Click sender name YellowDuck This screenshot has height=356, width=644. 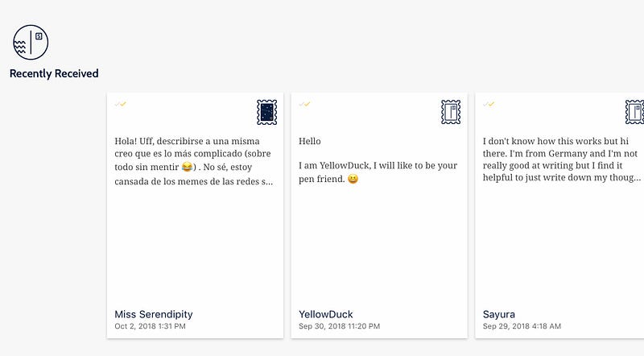pyautogui.click(x=326, y=314)
